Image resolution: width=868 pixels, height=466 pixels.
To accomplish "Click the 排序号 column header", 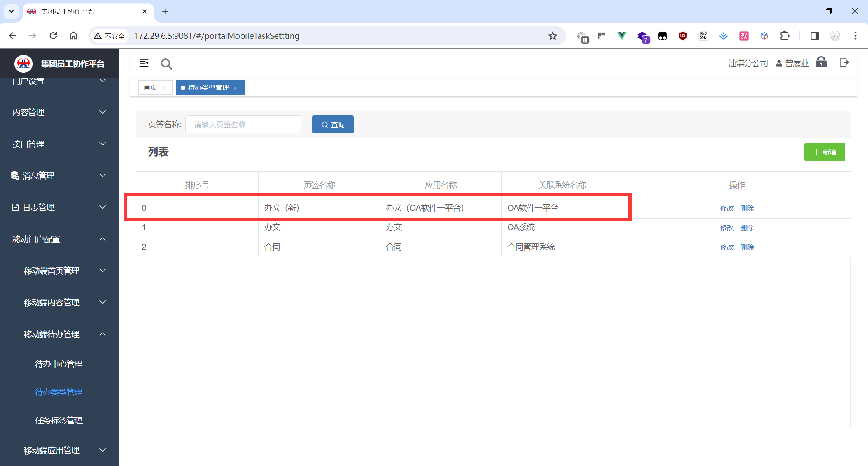I will coord(197,185).
